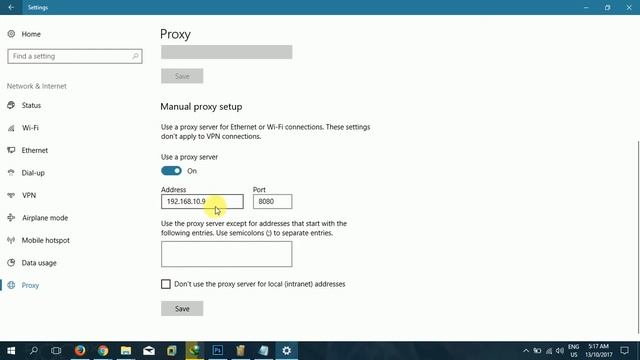Click the Dial-up phone icon

click(x=11, y=173)
